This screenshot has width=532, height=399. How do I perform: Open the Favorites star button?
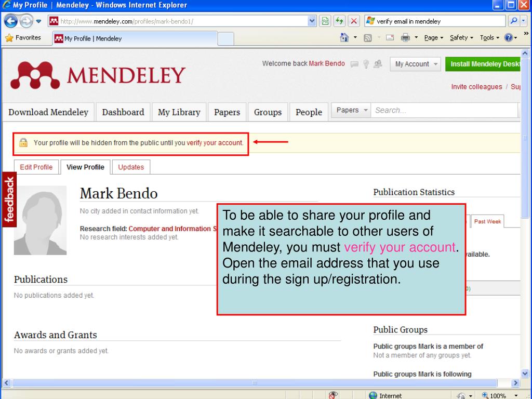pyautogui.click(x=23, y=37)
